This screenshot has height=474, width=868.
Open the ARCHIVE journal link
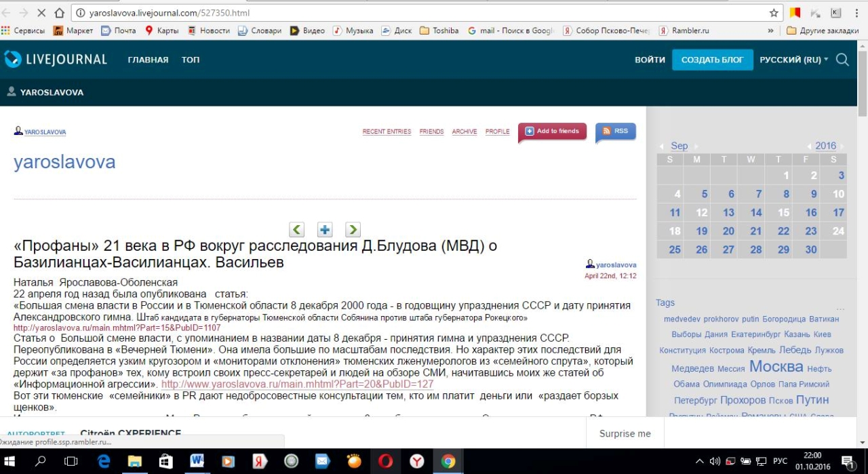tap(465, 132)
